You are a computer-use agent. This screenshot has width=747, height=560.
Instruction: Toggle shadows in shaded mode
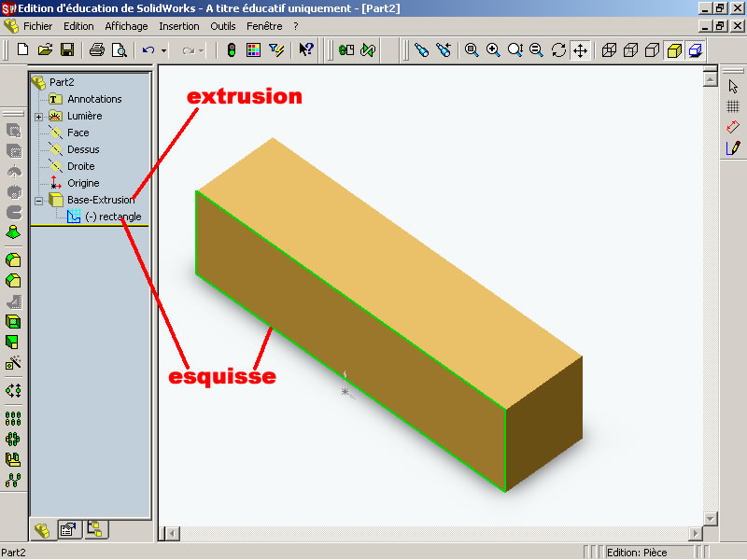pos(696,50)
